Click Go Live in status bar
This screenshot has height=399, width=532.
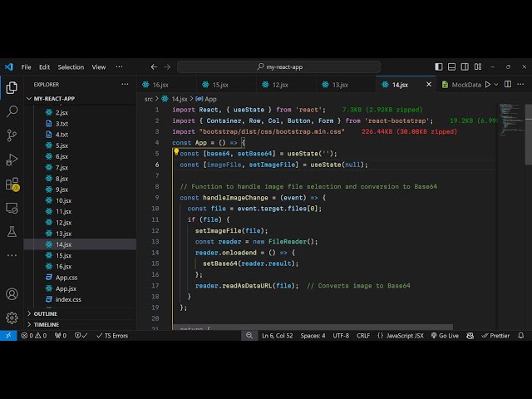(x=445, y=336)
